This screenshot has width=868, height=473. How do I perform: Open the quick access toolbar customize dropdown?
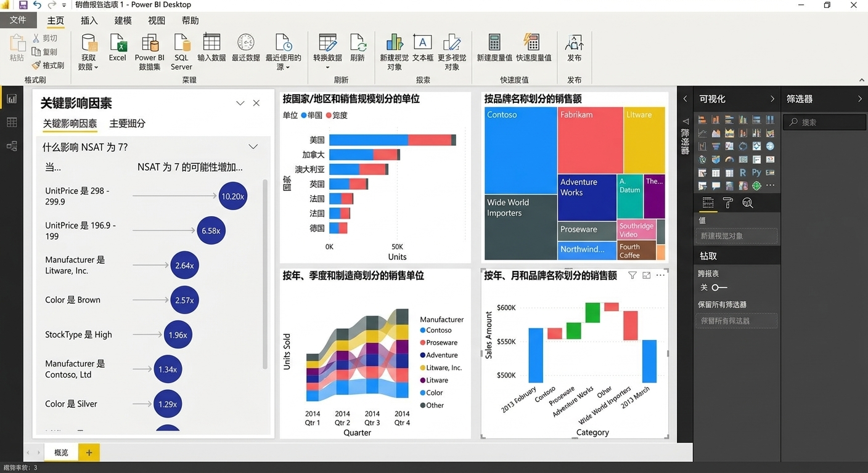tap(63, 6)
